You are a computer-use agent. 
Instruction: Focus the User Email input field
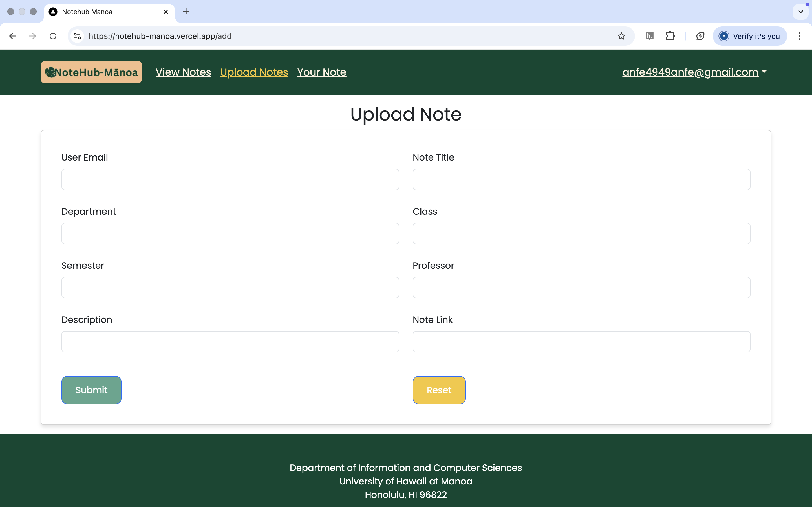pos(230,179)
